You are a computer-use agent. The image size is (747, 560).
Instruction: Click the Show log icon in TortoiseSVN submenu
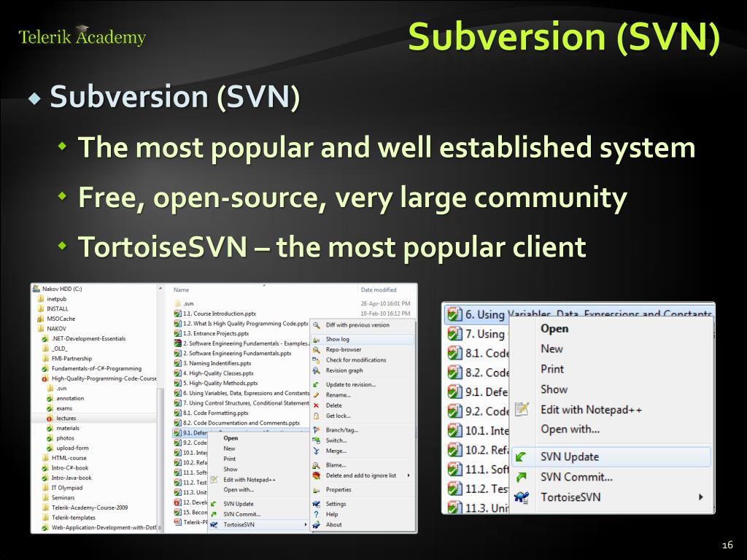click(316, 340)
